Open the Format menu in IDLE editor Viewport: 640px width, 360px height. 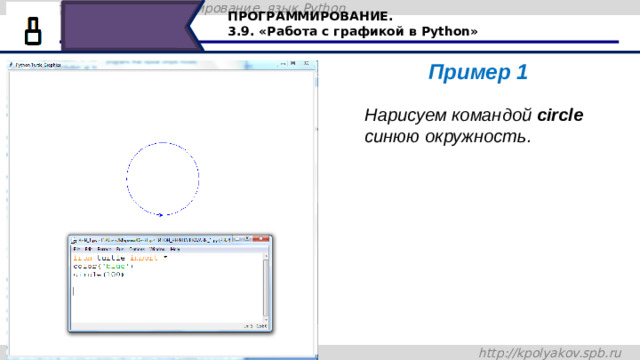(x=104, y=249)
